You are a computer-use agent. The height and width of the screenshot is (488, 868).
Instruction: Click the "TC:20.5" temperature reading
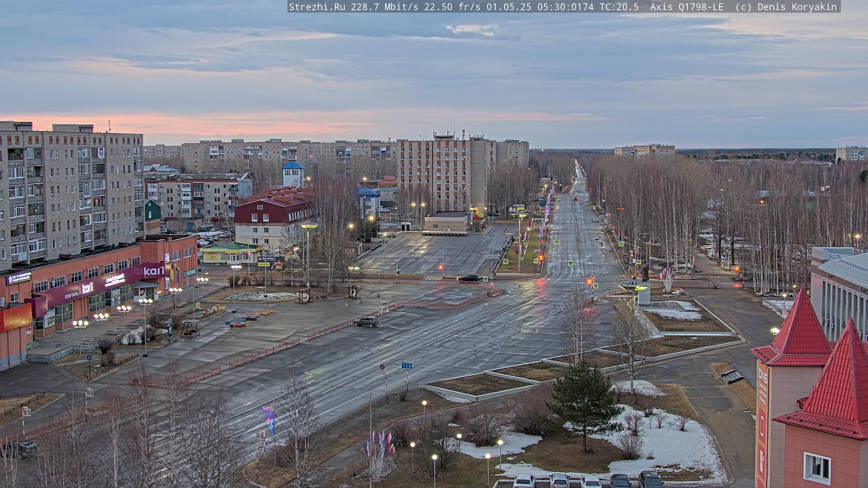(619, 7)
